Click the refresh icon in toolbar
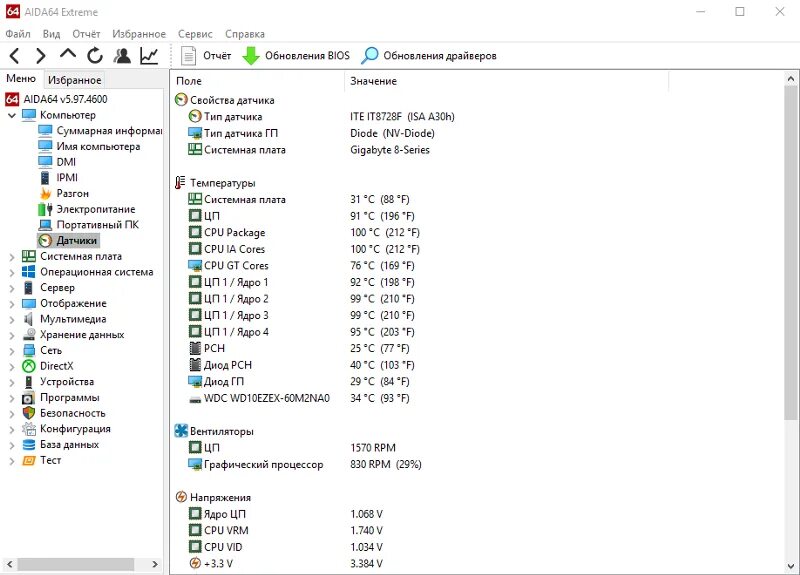The width and height of the screenshot is (800, 575). click(x=95, y=56)
